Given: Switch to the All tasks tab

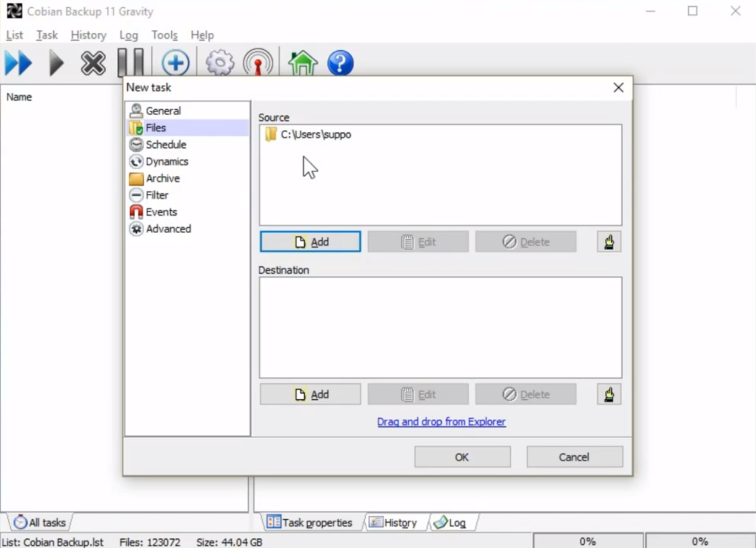Looking at the screenshot, I should pos(40,522).
